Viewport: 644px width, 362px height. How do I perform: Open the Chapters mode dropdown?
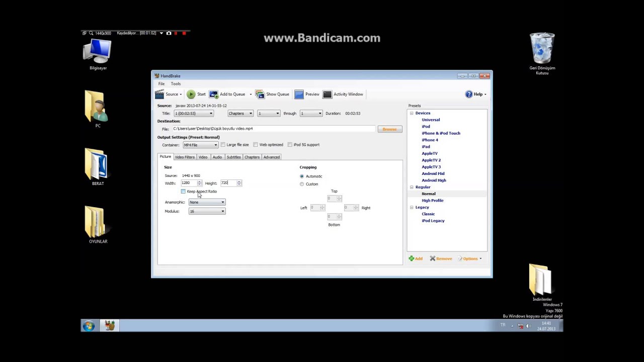coord(240,114)
